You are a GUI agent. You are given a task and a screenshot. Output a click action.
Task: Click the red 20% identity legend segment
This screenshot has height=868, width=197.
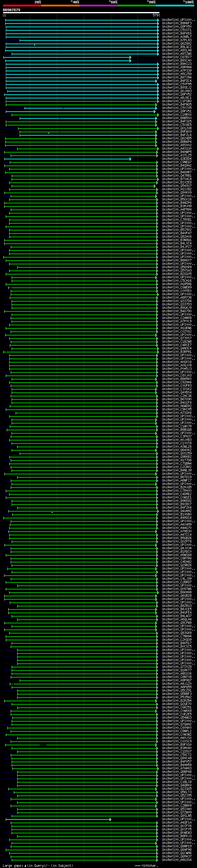(x=22, y=6)
